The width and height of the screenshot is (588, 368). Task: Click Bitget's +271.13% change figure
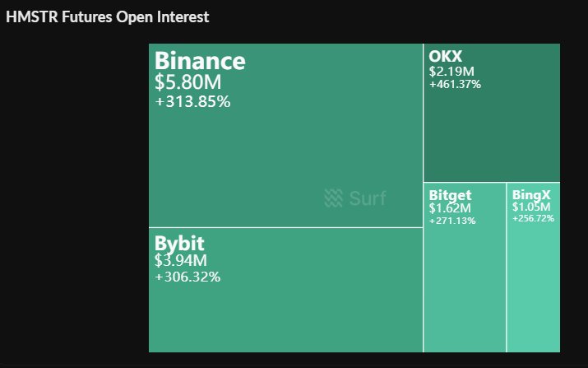click(452, 220)
